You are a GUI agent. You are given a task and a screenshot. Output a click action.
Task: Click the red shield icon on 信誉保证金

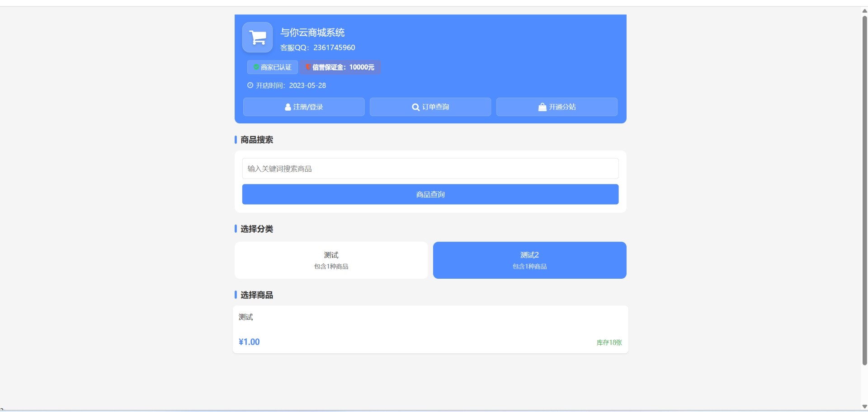(x=307, y=67)
